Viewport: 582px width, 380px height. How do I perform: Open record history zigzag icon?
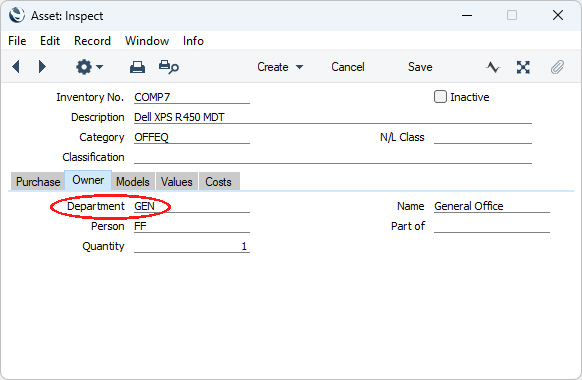coord(493,67)
